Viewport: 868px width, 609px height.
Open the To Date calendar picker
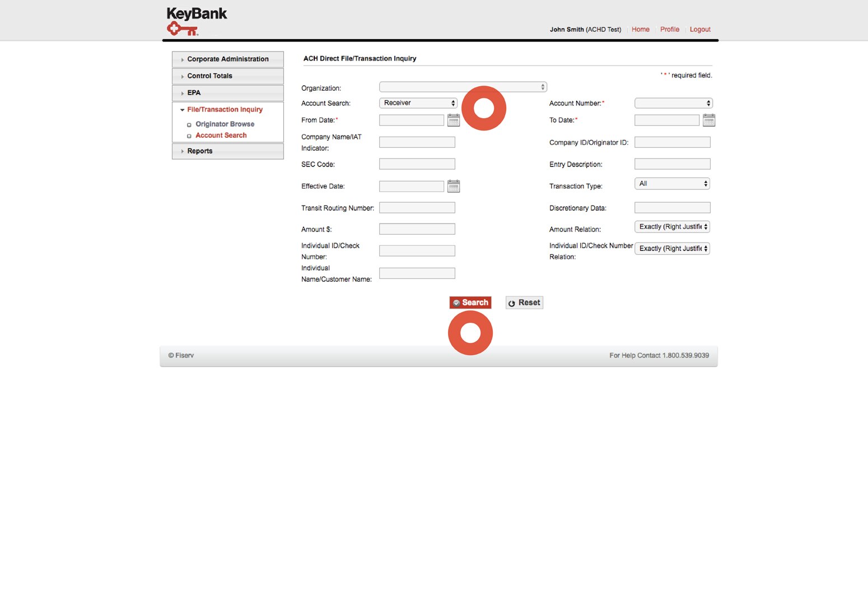click(709, 120)
